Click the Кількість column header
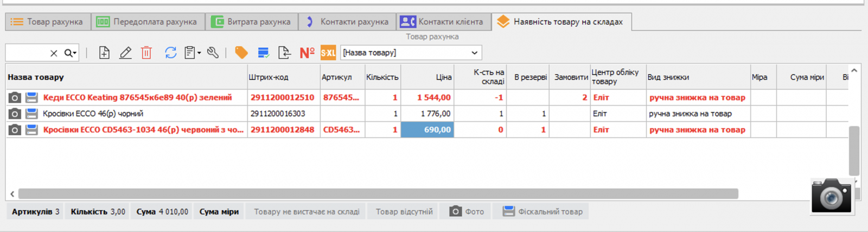The image size is (868, 232). (x=382, y=77)
